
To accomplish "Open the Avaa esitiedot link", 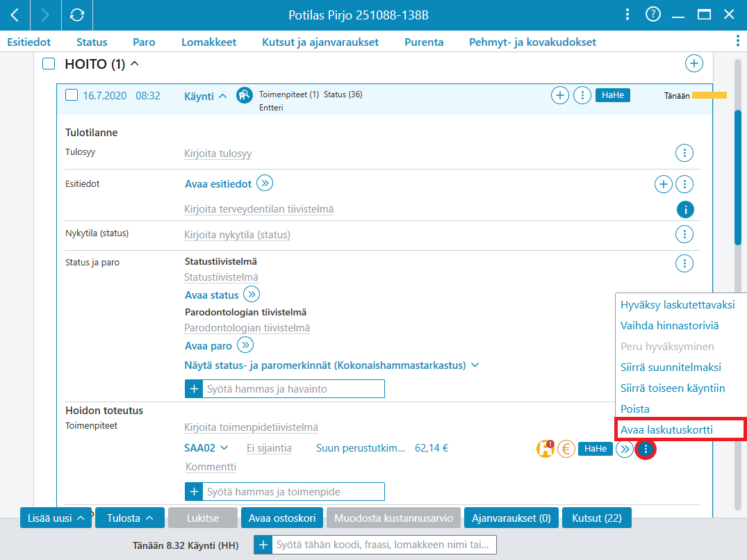I will coord(218,184).
